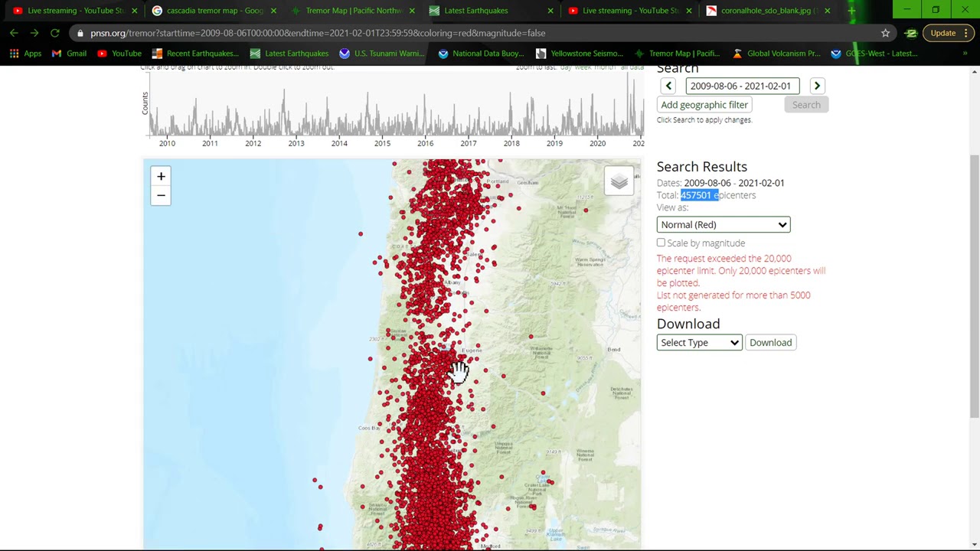
Task: Switch to Latest Earthquakes tab
Action: pyautogui.click(x=489, y=11)
